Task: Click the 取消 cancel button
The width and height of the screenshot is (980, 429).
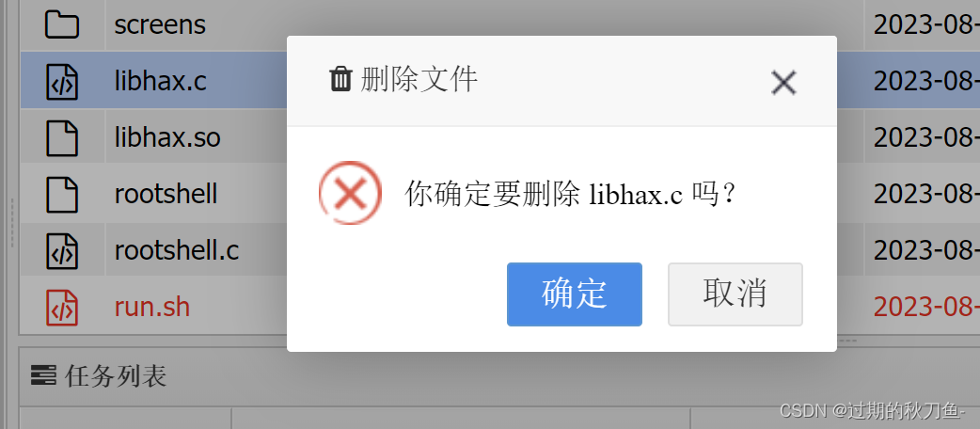Action: [735, 294]
